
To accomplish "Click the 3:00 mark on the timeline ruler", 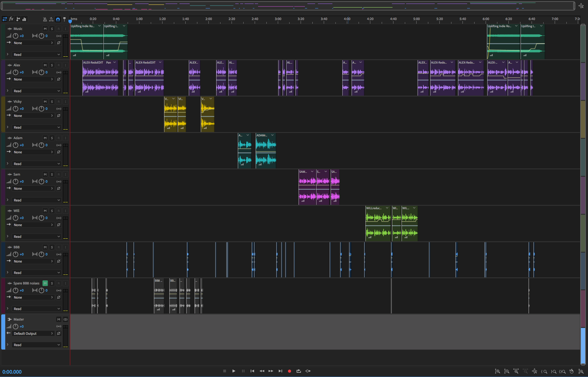I will tap(278, 19).
